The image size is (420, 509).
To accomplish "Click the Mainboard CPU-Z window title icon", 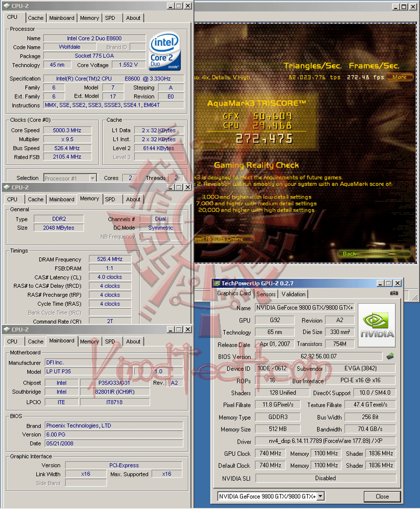I will pos(7,329).
